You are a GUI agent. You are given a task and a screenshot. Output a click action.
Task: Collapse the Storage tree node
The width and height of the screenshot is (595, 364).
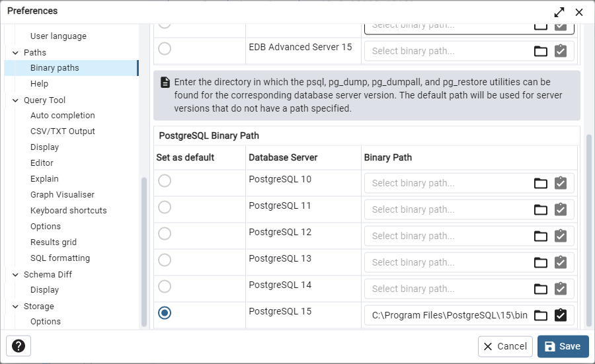(x=16, y=307)
